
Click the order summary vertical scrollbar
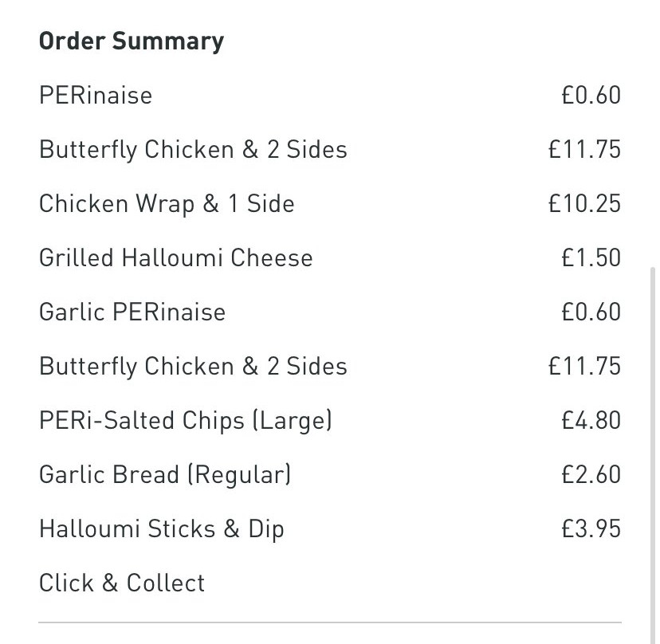[x=653, y=454]
